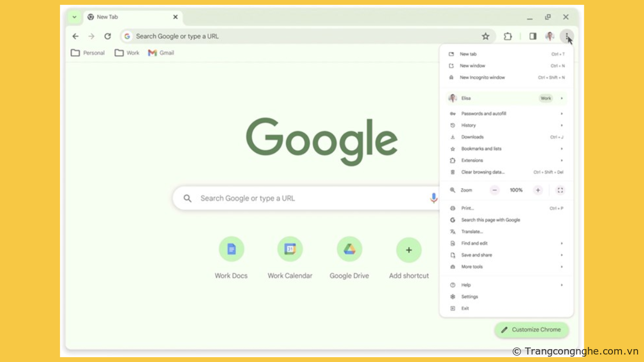Viewport: 644px width, 362px height.
Task: Open the Work Calendar shortcut
Action: [290, 249]
